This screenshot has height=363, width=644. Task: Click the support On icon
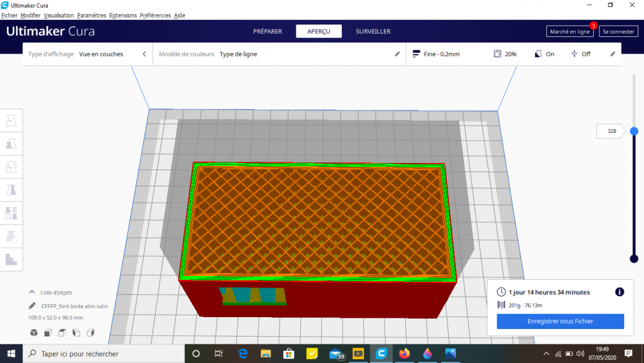[538, 54]
